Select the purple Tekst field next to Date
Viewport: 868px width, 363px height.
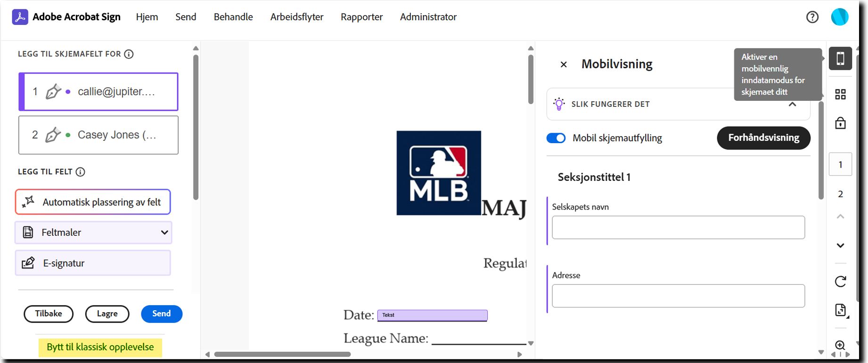coord(432,315)
